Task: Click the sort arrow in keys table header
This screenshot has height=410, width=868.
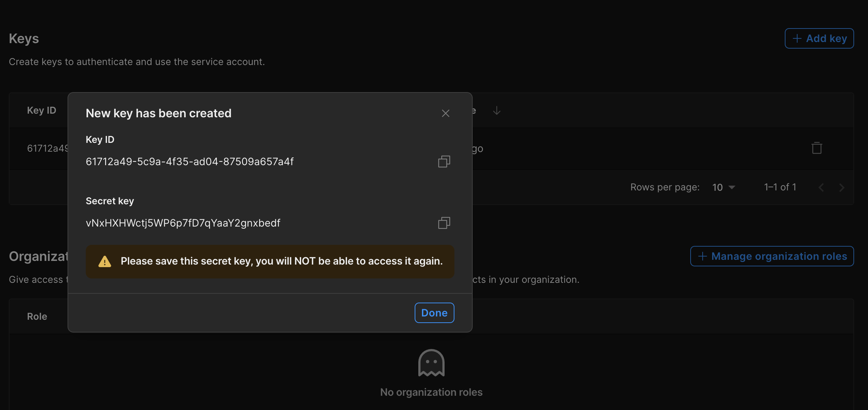Action: coord(496,110)
